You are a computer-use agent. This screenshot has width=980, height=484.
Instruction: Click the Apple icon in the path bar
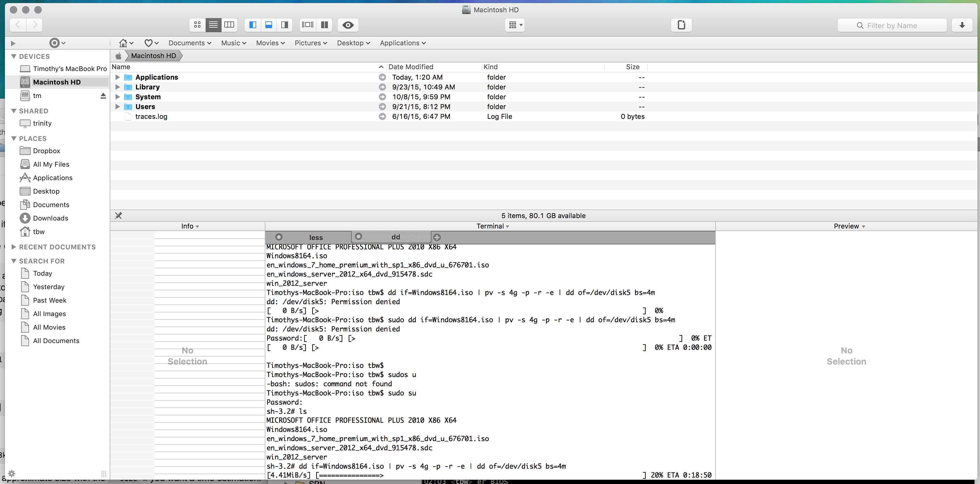click(118, 56)
